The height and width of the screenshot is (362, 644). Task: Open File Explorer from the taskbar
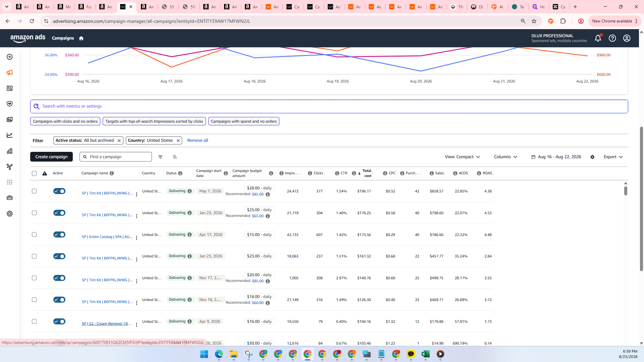(x=234, y=354)
